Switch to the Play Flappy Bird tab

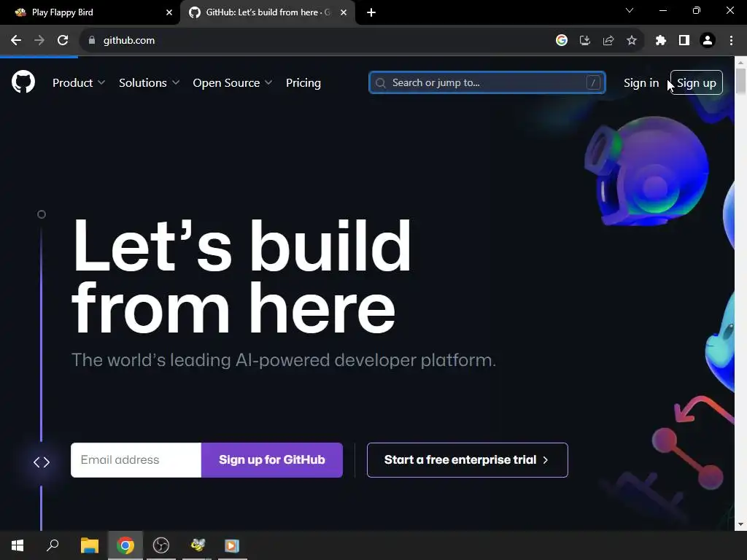[90, 12]
